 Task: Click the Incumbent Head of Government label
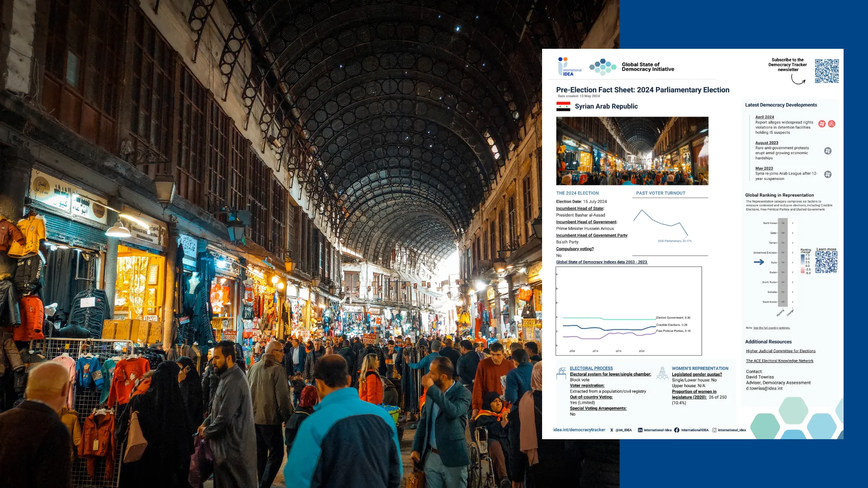[x=587, y=222]
